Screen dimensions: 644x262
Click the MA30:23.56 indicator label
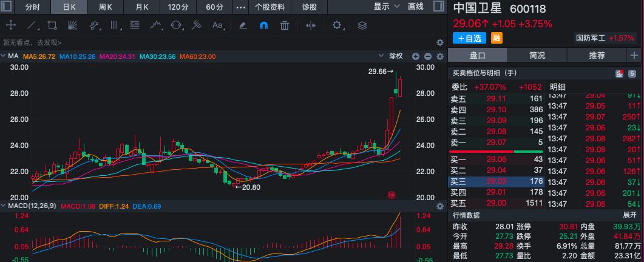158,56
